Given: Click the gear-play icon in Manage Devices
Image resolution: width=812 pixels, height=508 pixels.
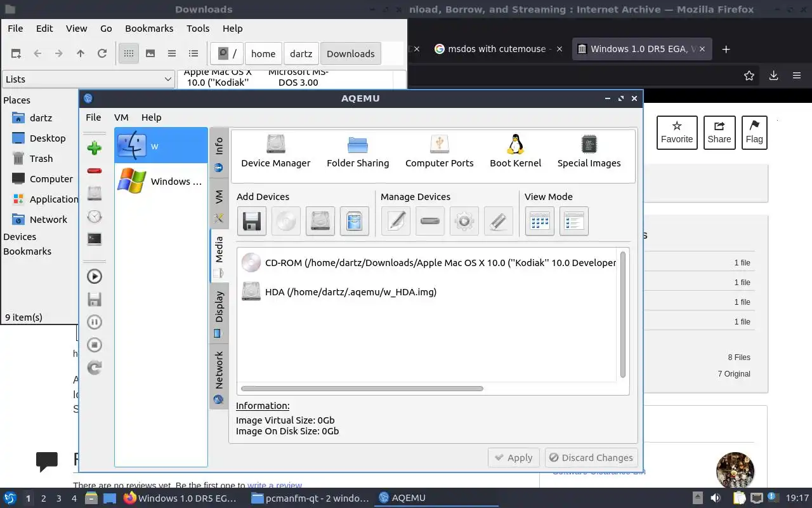Looking at the screenshot, I should (464, 221).
